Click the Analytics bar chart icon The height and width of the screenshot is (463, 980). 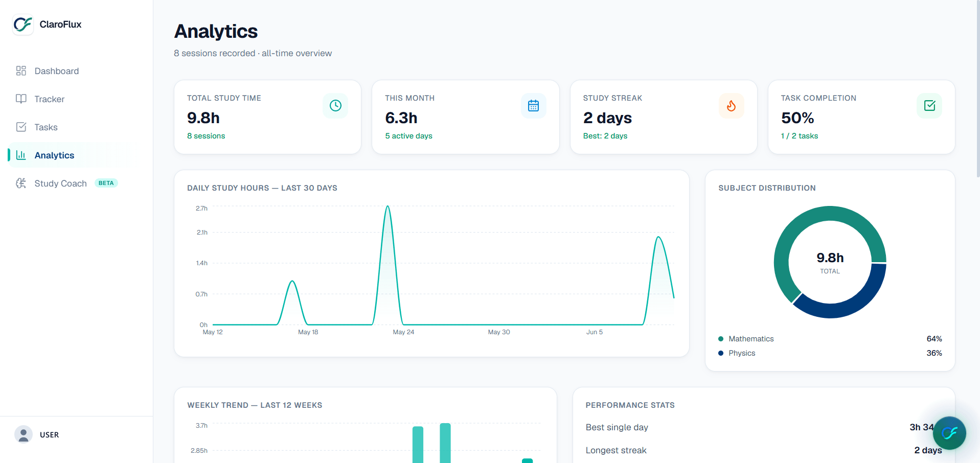tap(21, 155)
